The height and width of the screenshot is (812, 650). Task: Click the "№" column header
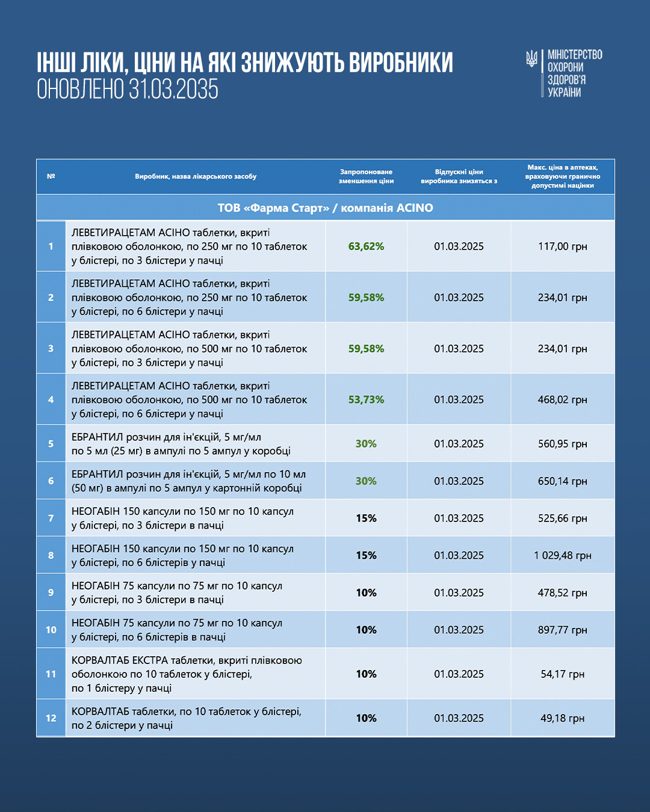coord(51,176)
